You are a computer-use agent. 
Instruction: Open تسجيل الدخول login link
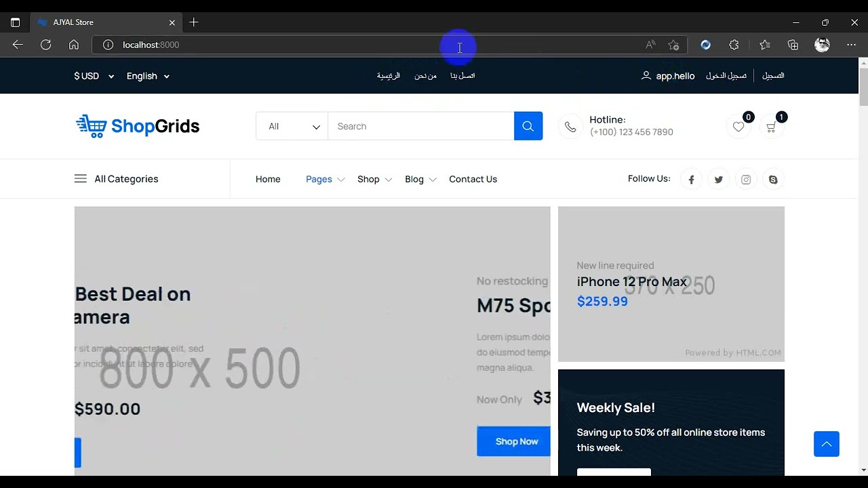(726, 76)
